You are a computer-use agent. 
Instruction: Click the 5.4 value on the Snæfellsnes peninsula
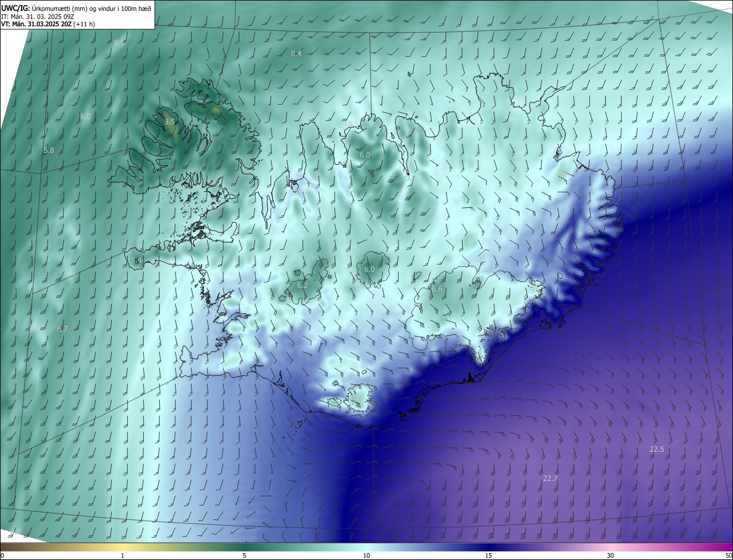(x=136, y=261)
